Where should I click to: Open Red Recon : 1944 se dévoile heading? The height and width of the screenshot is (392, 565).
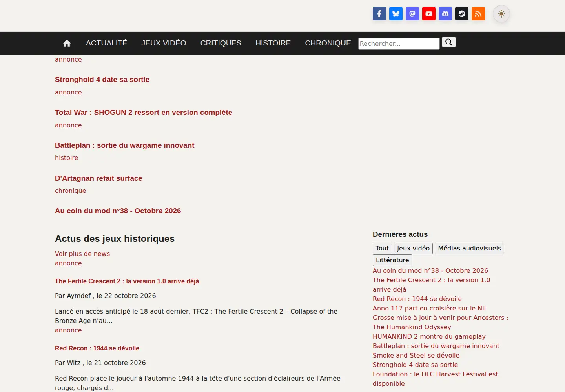click(x=97, y=348)
